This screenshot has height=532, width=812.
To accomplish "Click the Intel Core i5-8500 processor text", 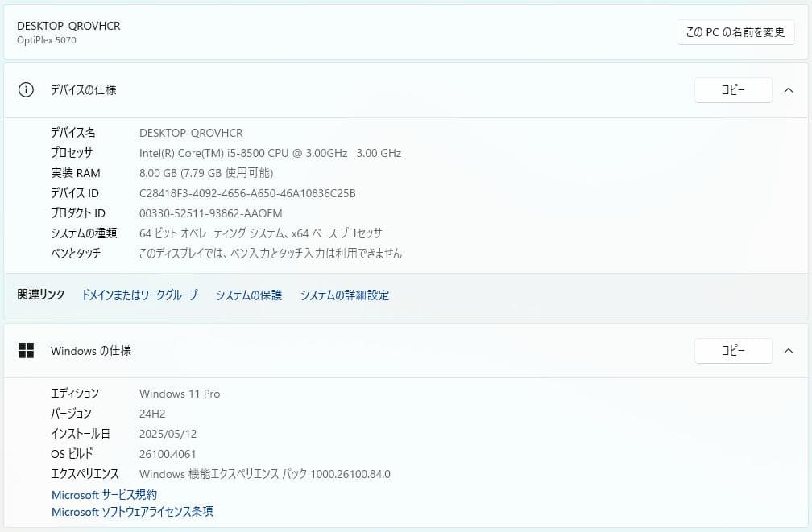I will (x=270, y=152).
